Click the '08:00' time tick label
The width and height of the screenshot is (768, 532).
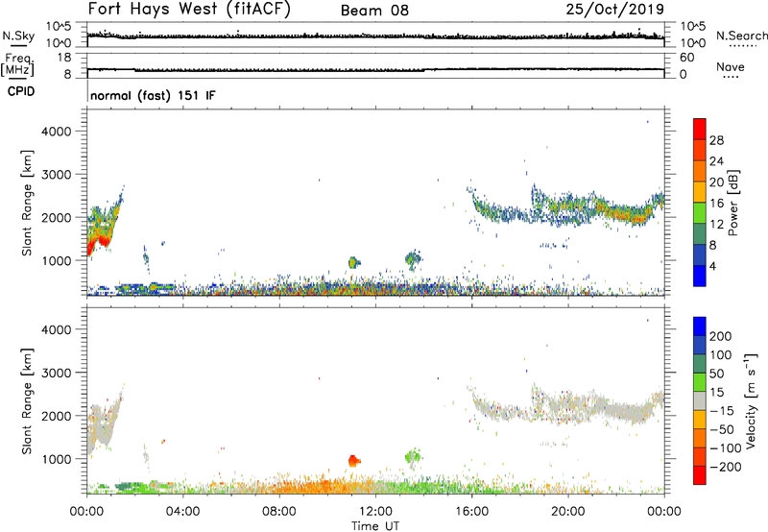click(279, 512)
